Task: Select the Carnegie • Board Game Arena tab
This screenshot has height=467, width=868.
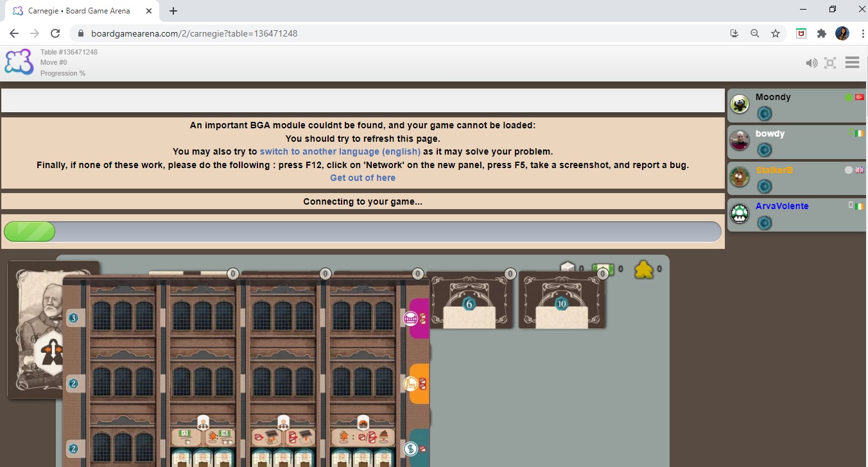Action: (83, 11)
